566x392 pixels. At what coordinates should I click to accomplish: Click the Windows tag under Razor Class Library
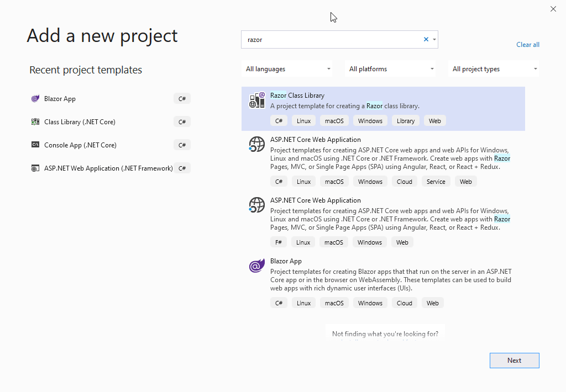pyautogui.click(x=370, y=121)
